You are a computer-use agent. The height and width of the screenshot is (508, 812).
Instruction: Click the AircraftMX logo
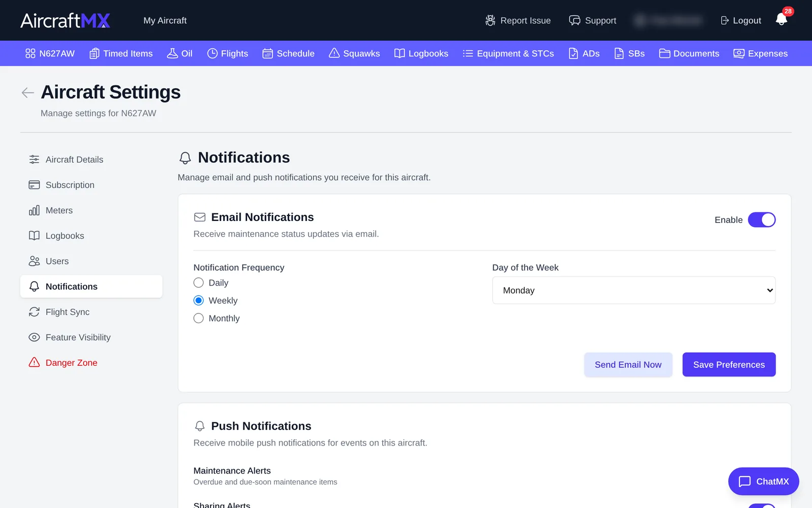pos(65,20)
